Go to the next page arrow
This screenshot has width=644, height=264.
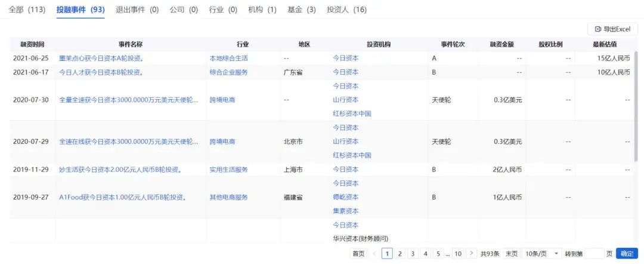(472, 253)
